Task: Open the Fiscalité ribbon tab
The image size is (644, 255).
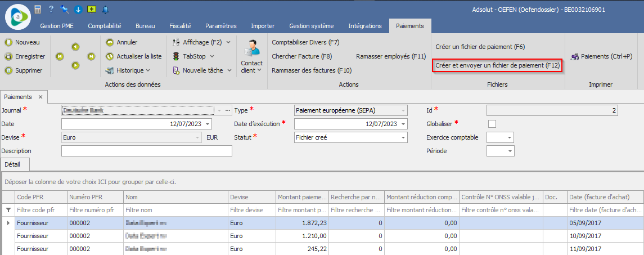Action: click(x=180, y=26)
